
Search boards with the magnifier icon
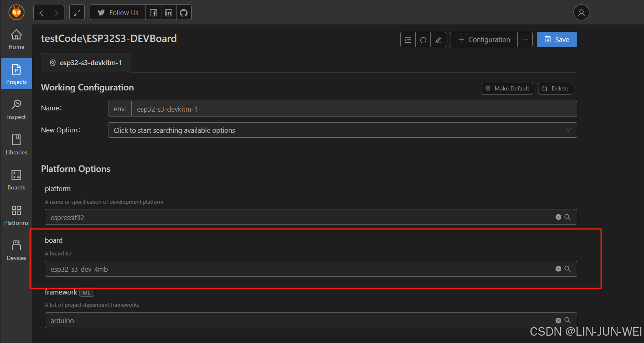click(x=567, y=269)
